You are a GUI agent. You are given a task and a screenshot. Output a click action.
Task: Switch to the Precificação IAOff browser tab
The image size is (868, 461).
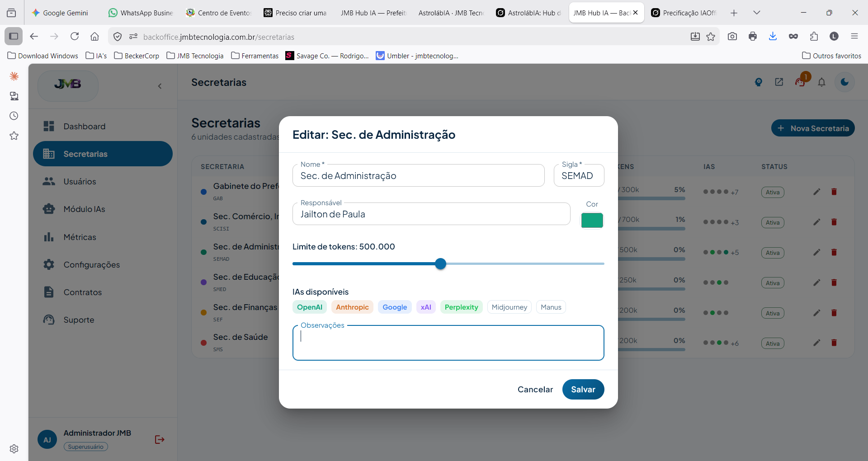click(x=683, y=13)
